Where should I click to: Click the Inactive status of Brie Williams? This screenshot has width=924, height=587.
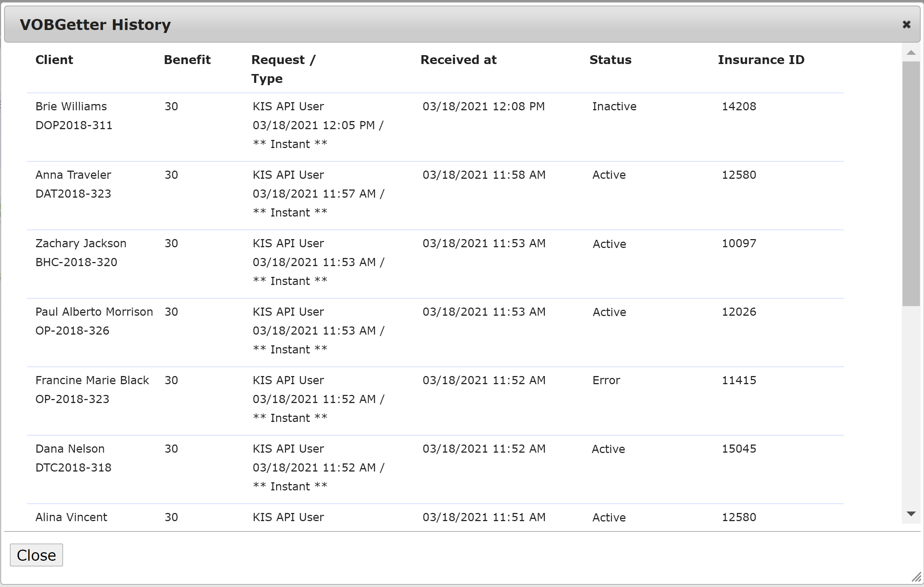tap(614, 106)
